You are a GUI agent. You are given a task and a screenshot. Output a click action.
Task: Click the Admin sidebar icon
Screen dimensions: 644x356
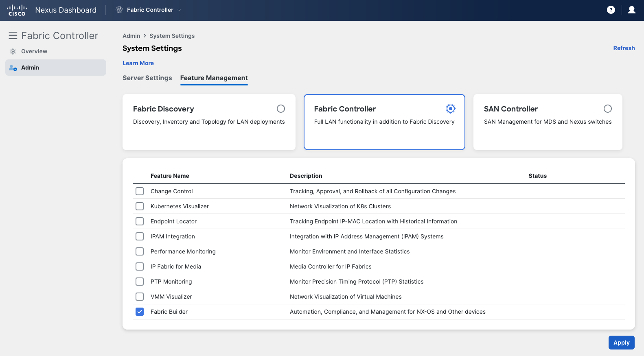click(13, 68)
